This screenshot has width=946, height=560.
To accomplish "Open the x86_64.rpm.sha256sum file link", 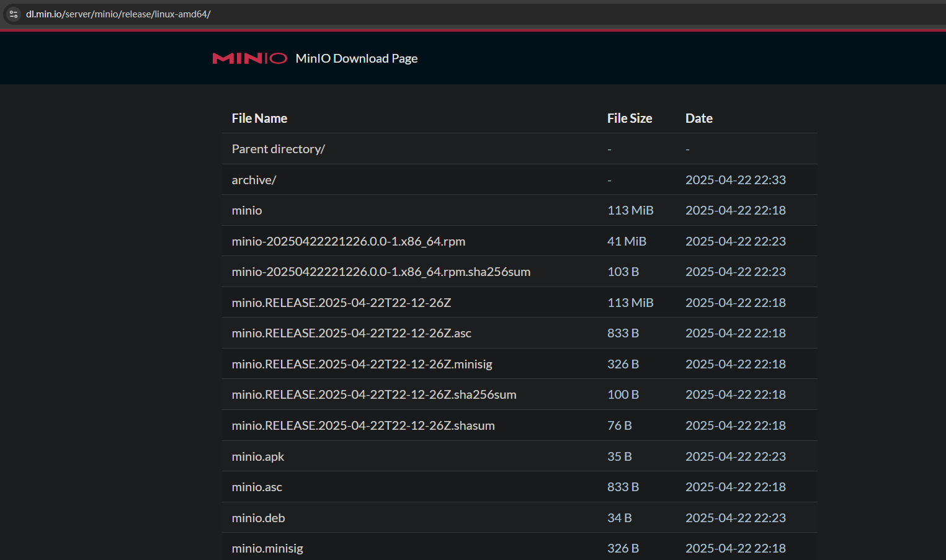I will coord(381,272).
